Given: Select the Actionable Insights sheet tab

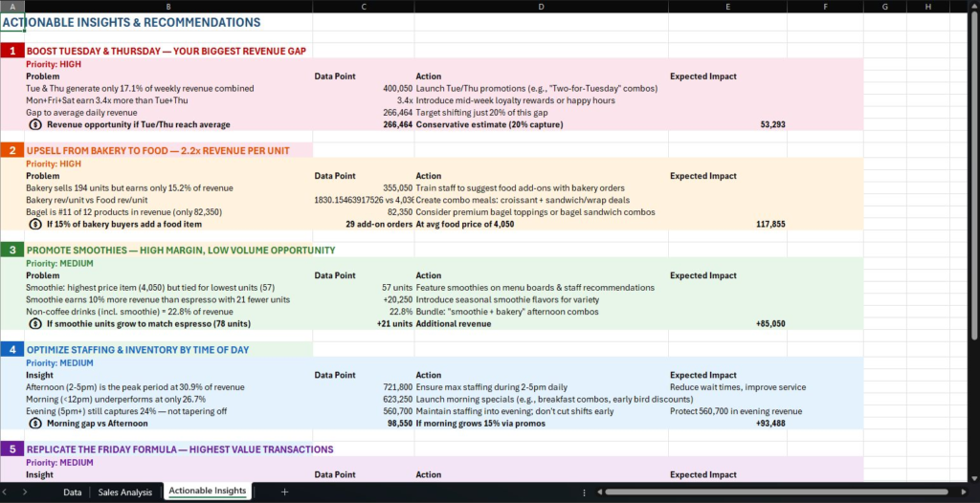Looking at the screenshot, I should (207, 492).
